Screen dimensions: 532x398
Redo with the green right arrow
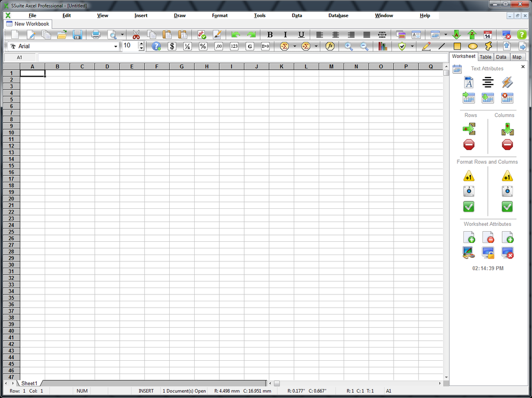click(251, 35)
